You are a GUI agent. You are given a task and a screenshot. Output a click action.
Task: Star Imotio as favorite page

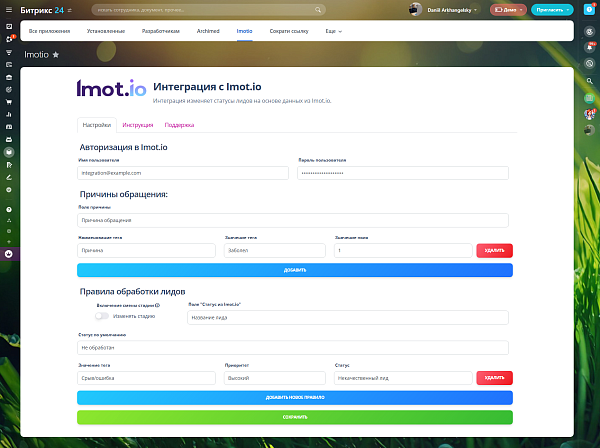point(56,55)
